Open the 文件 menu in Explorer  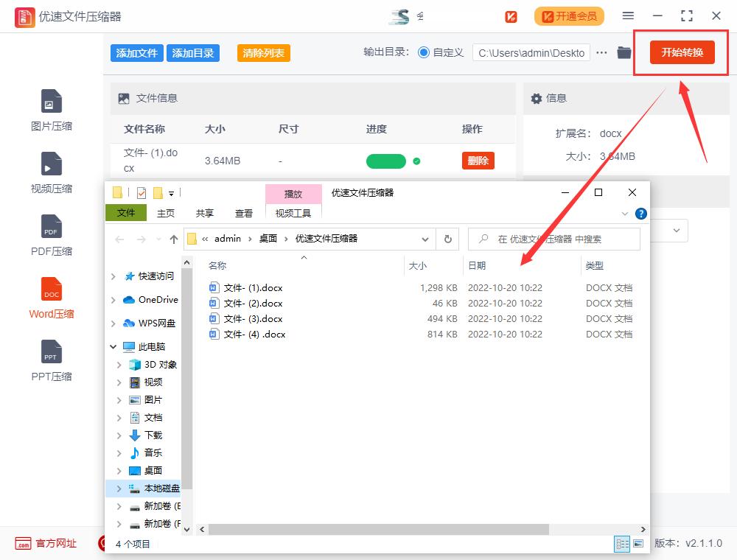[126, 213]
